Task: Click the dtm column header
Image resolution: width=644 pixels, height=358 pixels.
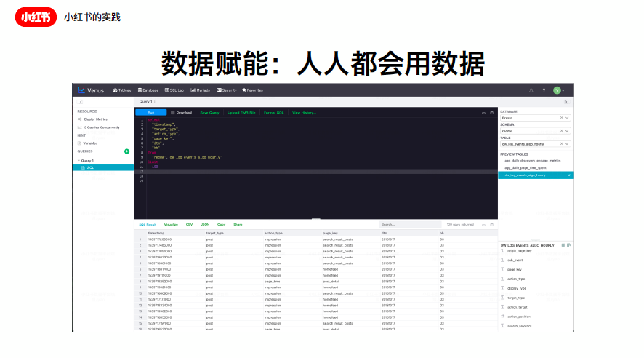Action: 385,233
